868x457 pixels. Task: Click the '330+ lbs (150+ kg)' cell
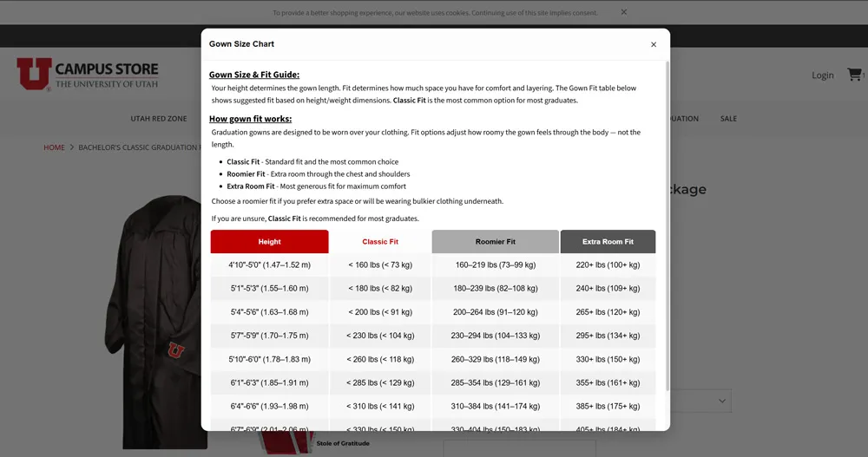[608, 359]
